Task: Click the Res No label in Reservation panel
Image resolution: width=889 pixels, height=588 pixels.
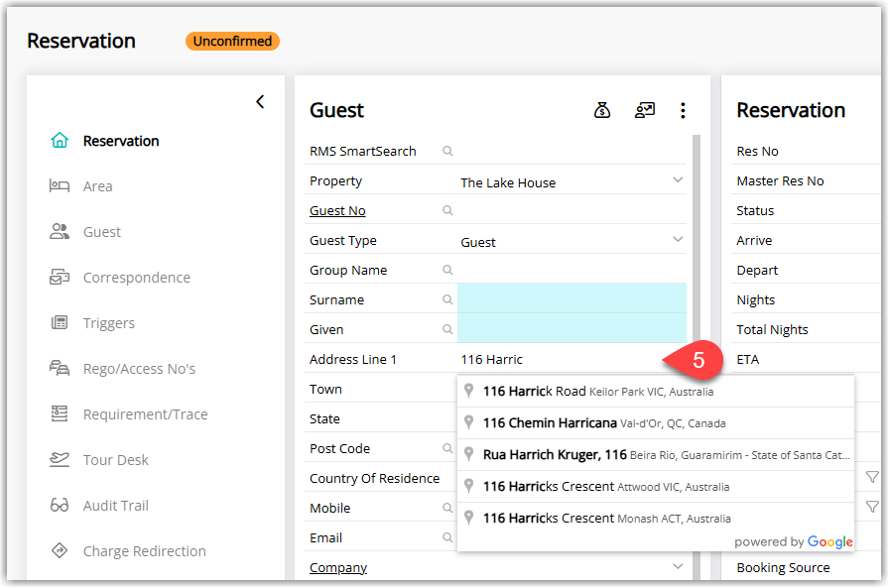Action: pyautogui.click(x=757, y=152)
